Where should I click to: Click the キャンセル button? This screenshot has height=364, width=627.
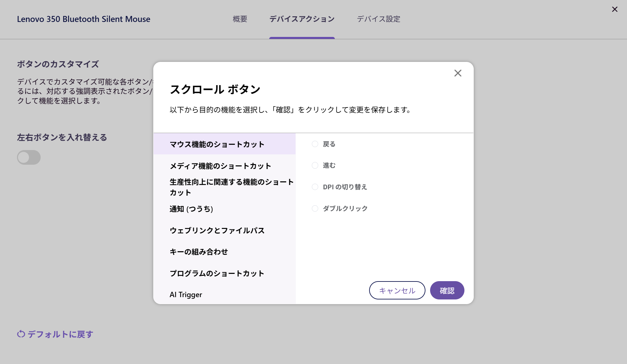pyautogui.click(x=397, y=290)
